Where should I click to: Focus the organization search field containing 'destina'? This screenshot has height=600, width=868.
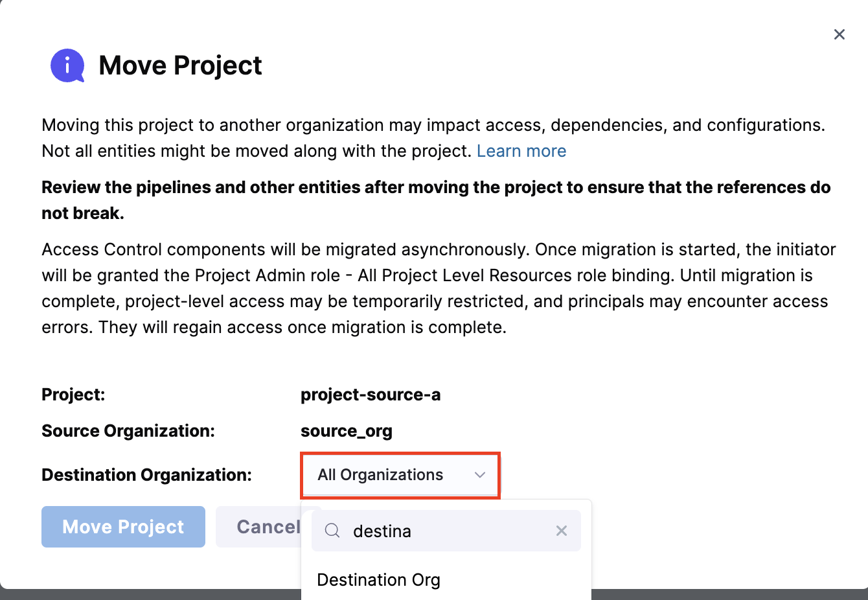coord(447,531)
